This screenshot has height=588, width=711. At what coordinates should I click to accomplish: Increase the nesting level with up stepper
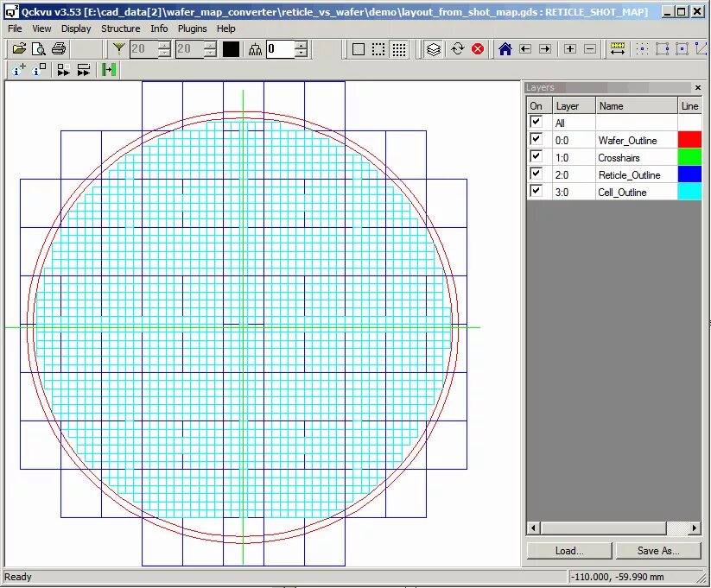[x=302, y=45]
